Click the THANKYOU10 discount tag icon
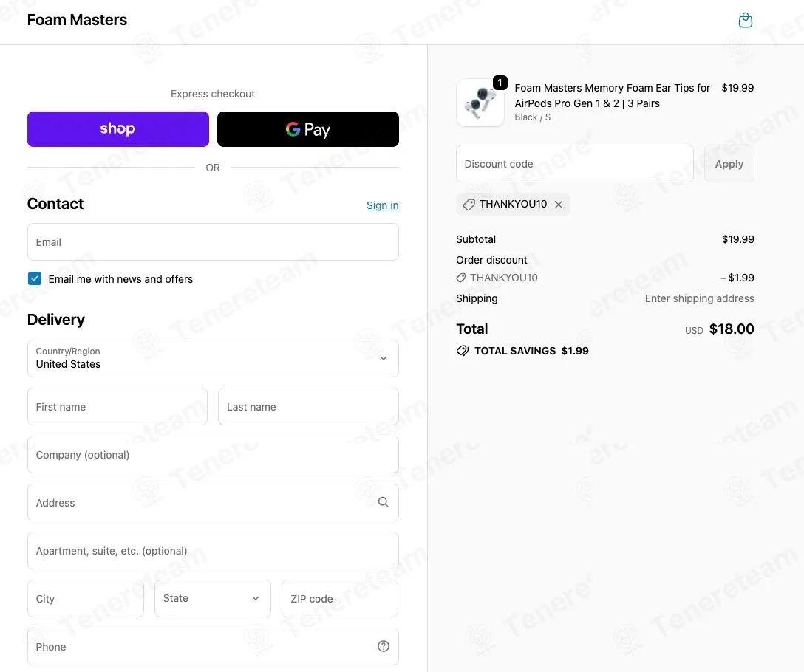This screenshot has height=672, width=804. tap(469, 205)
